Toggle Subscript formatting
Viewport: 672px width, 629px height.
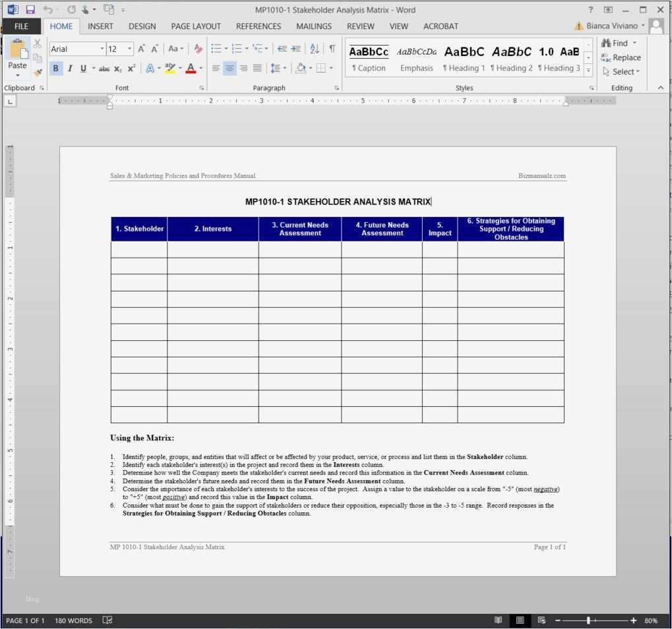pyautogui.click(x=118, y=69)
